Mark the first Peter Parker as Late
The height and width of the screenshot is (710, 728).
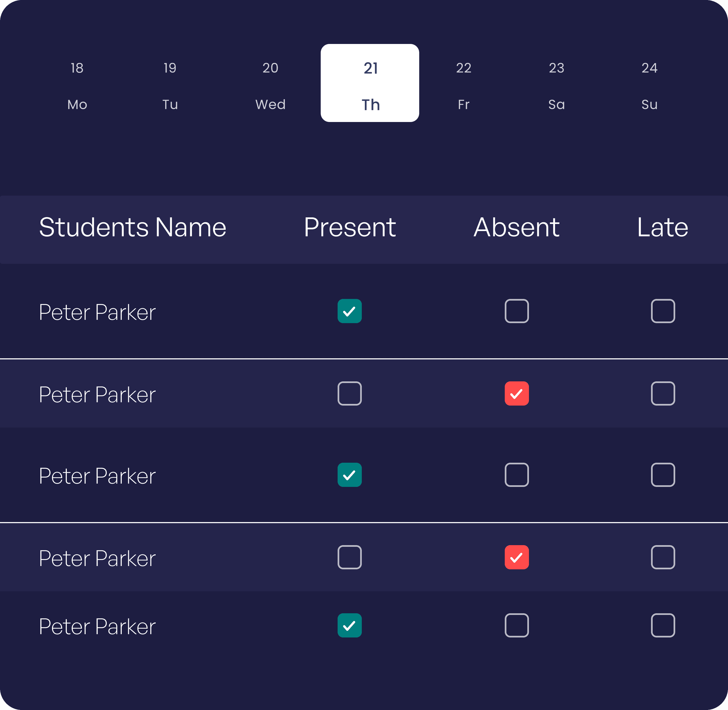point(663,311)
